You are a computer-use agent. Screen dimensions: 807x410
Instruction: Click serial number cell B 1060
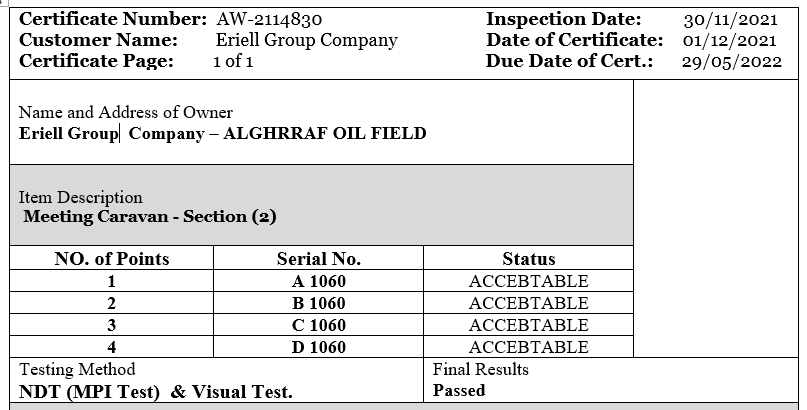click(x=319, y=304)
